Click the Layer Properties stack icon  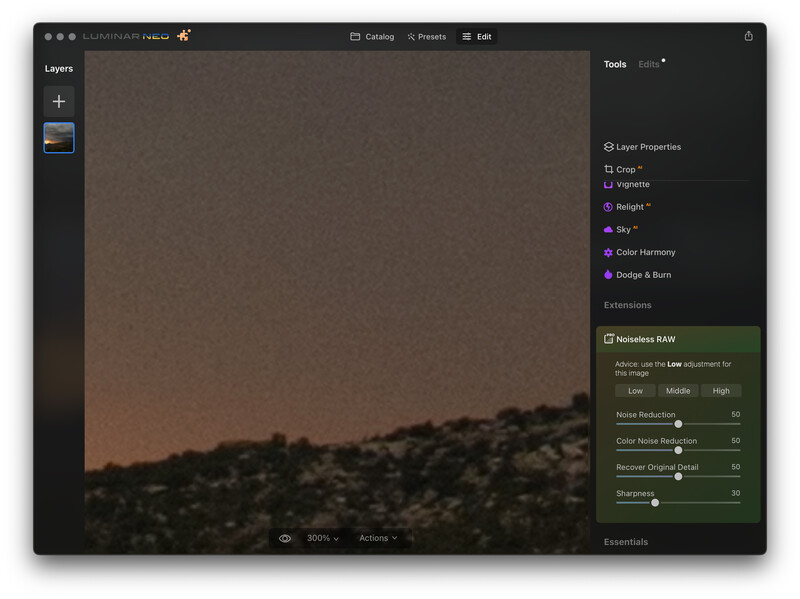click(x=608, y=147)
